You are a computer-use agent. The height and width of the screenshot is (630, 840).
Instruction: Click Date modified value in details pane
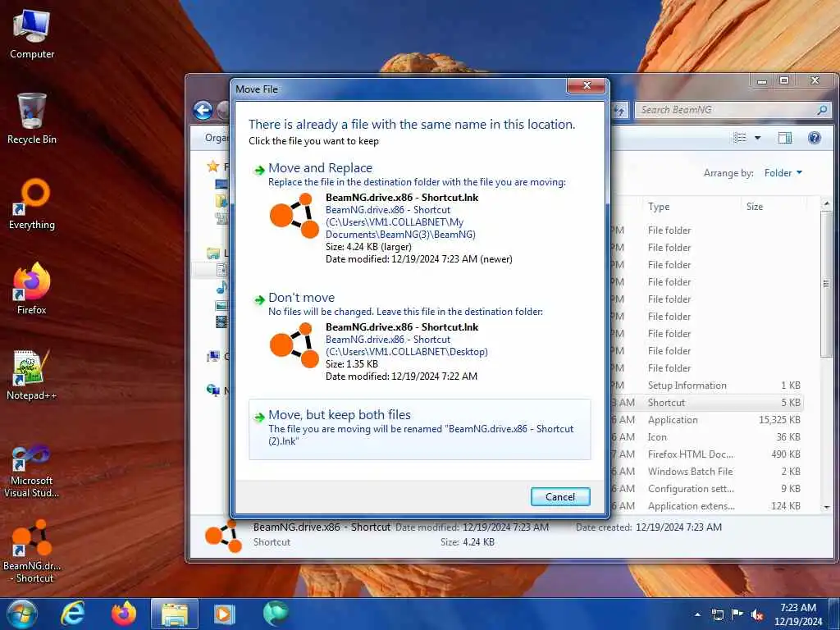505,527
